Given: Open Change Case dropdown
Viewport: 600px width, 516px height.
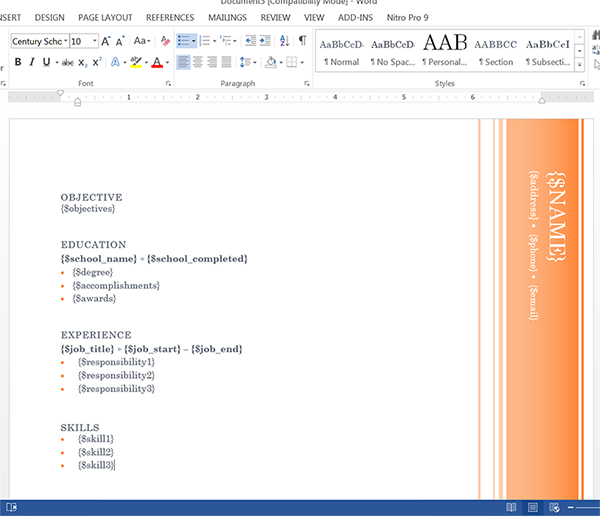Looking at the screenshot, I should click(142, 41).
